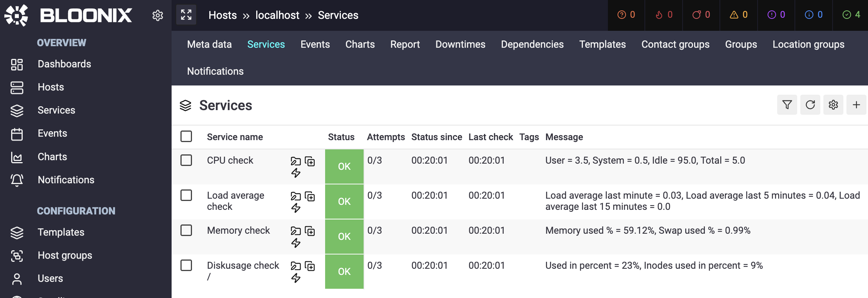
Task: Open the Location groups tab
Action: tap(808, 45)
